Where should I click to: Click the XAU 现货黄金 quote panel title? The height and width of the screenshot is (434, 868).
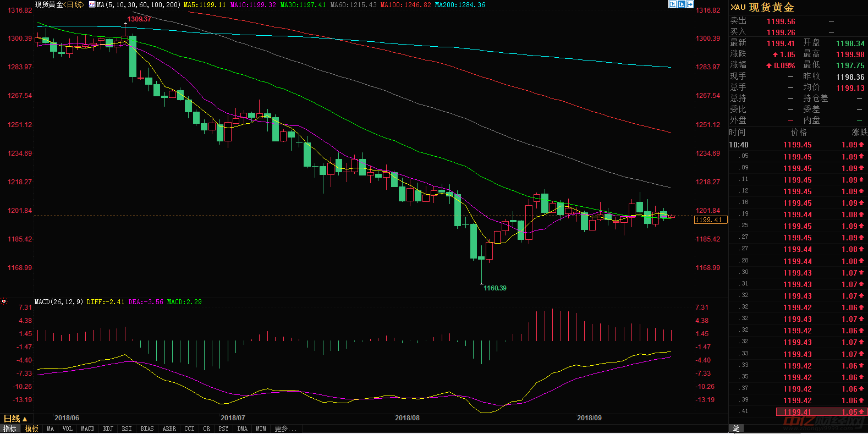(762, 7)
